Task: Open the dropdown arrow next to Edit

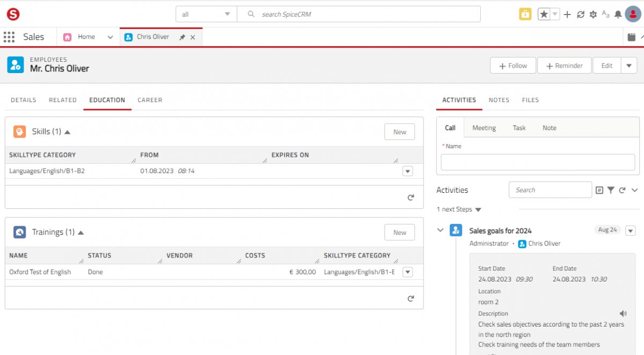Action: (x=629, y=66)
